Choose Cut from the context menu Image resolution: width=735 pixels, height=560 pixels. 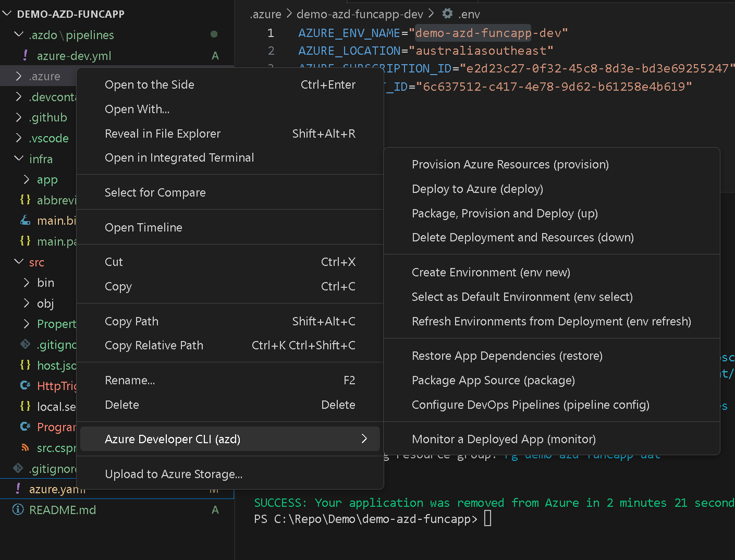pos(230,262)
